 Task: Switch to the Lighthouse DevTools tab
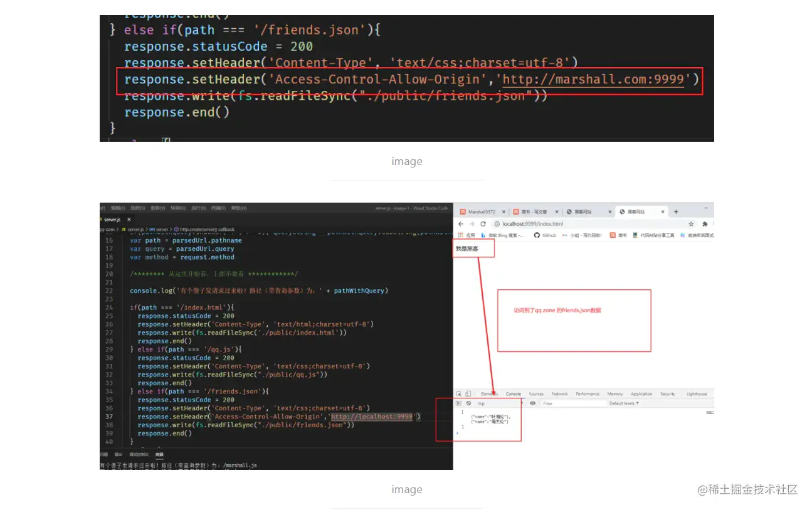coord(697,394)
